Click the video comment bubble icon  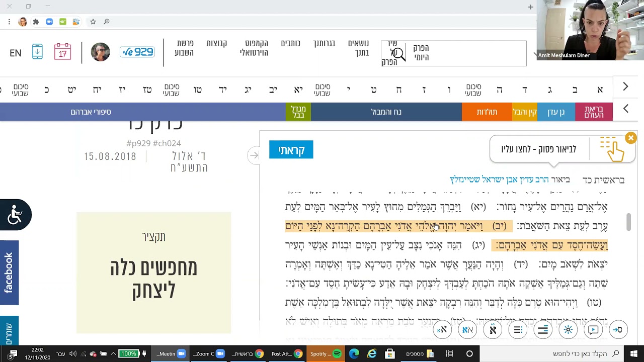point(593,330)
